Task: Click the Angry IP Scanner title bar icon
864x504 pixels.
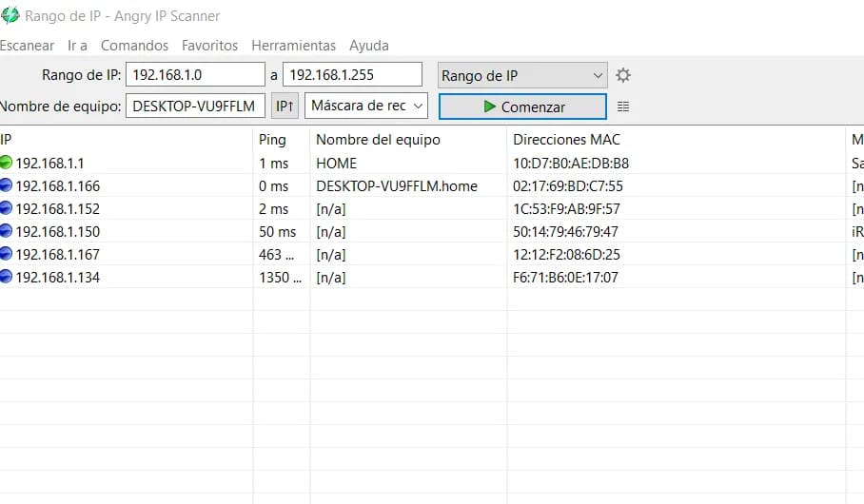Action: pyautogui.click(x=10, y=15)
